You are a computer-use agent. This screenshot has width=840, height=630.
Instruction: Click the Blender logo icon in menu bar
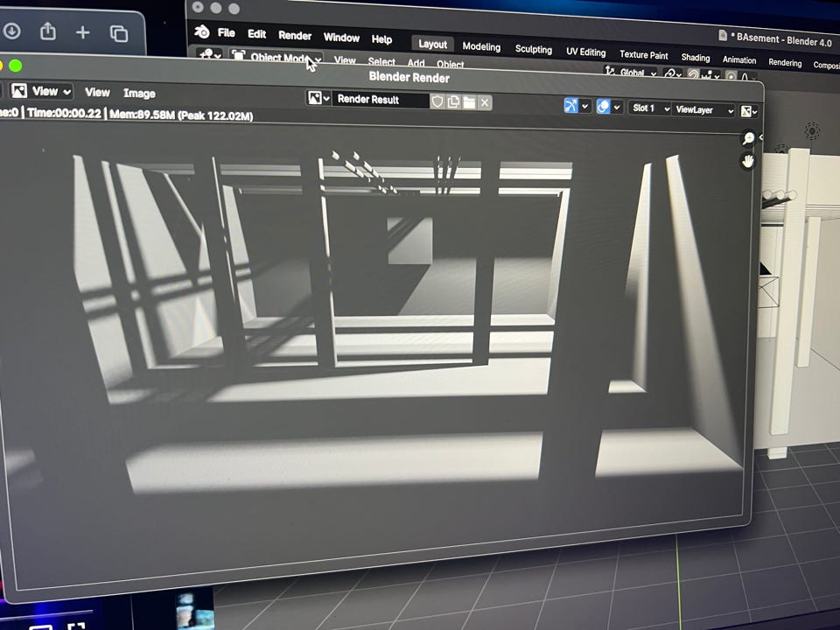(x=202, y=32)
